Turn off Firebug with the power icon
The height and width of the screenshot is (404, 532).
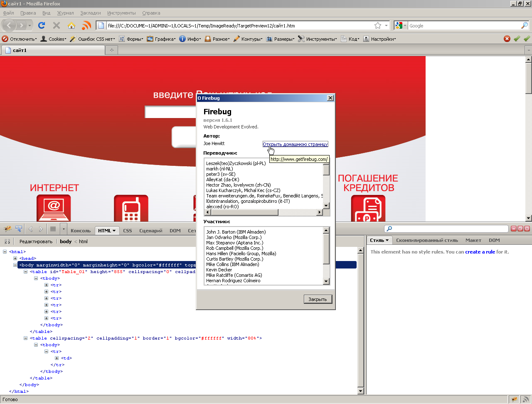(x=527, y=229)
